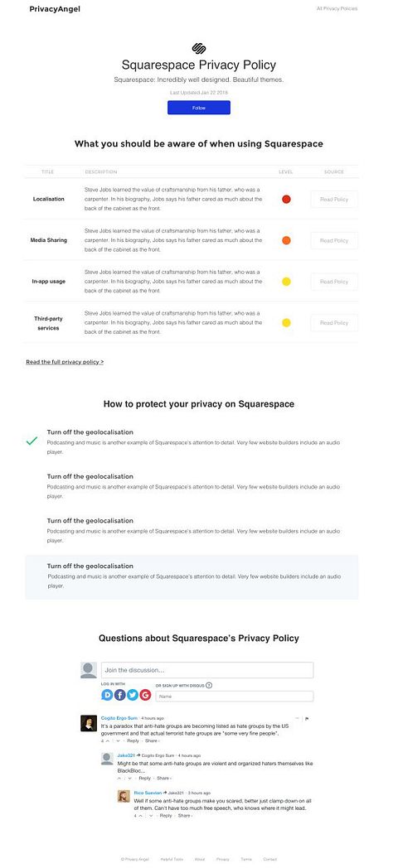Open Share options under the Jake321 comment
This screenshot has width=398, height=868.
[163, 779]
